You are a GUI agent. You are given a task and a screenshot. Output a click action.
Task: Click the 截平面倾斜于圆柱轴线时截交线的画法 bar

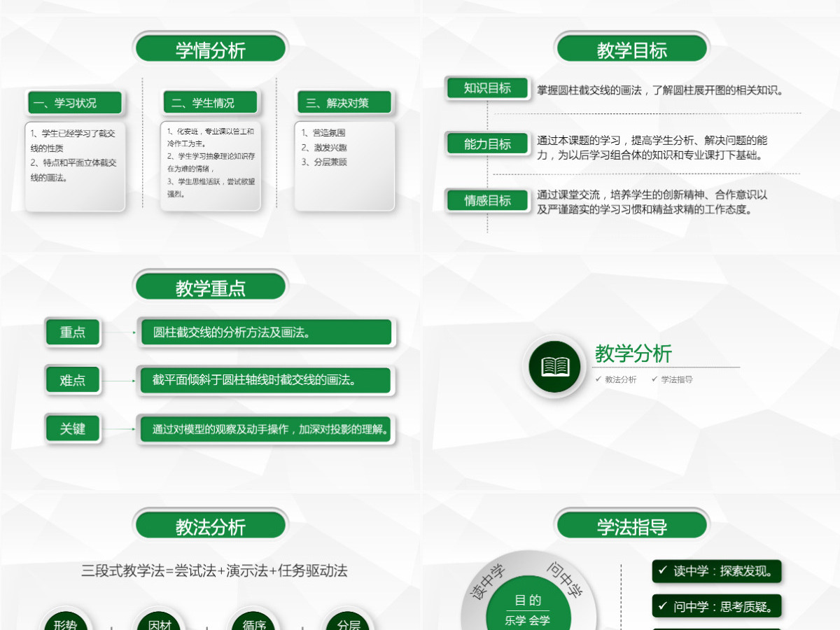click(266, 380)
